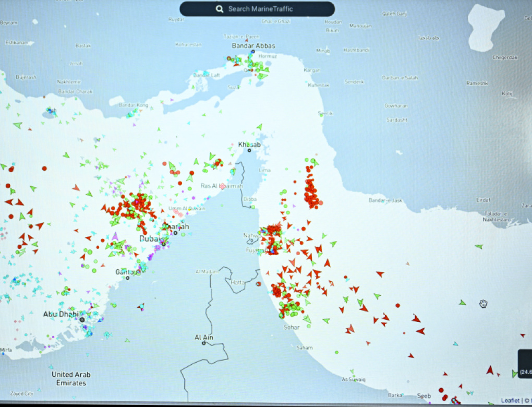Click the United Arab Emirates country label
This screenshot has height=407, width=532.
(x=71, y=378)
